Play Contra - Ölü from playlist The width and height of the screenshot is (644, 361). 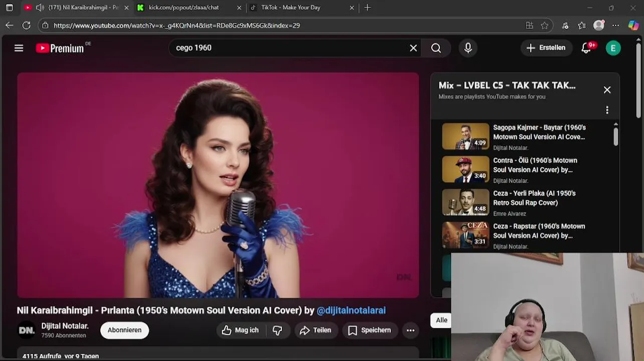click(x=535, y=165)
